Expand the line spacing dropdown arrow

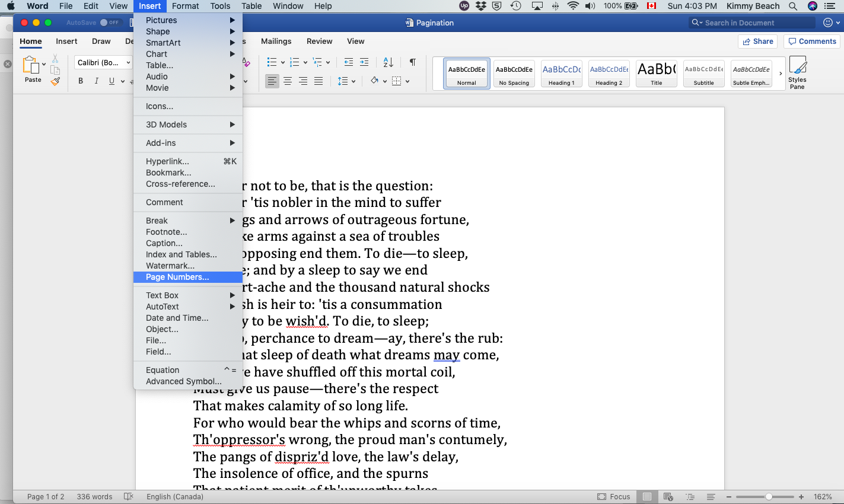[353, 81]
